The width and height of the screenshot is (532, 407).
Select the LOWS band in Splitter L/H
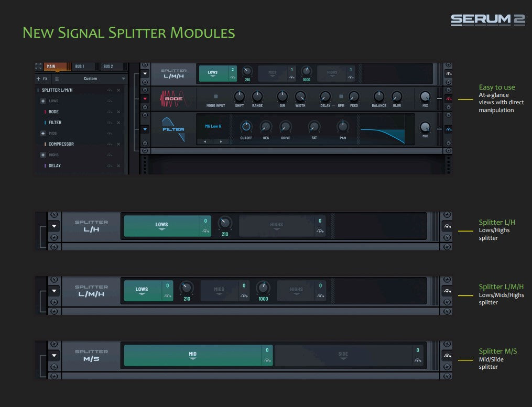[x=162, y=226]
